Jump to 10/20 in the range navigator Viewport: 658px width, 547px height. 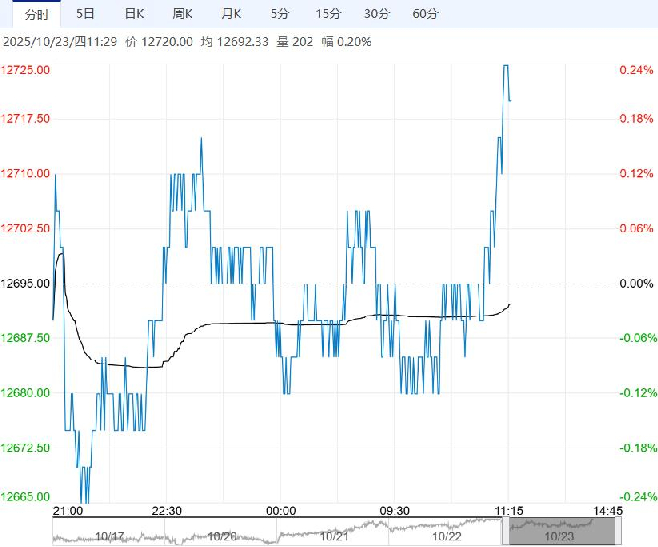[x=220, y=535]
